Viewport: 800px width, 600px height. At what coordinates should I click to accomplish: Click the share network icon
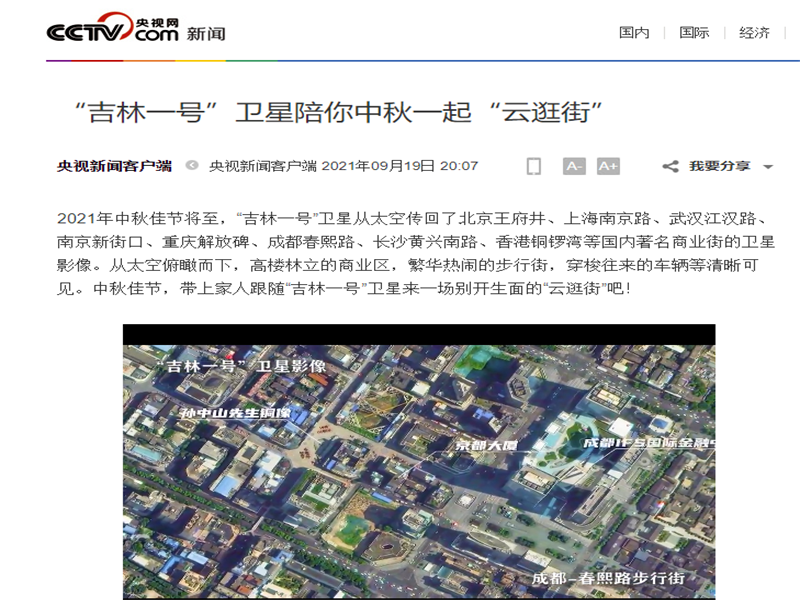(x=670, y=166)
